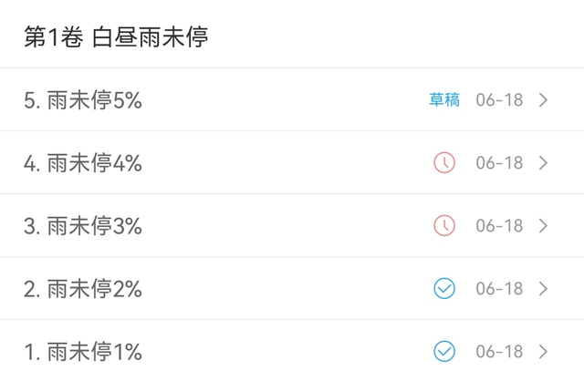
Task: Click the blue checkmark on chapter 1
Action: (x=444, y=351)
